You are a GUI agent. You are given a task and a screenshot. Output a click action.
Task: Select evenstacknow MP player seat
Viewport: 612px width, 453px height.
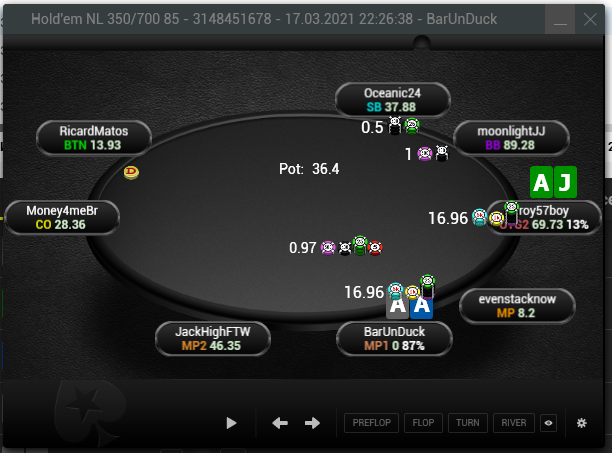517,306
